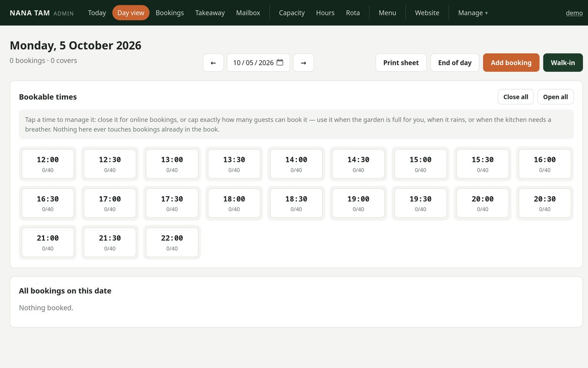This screenshot has height=368, width=588.
Task: Click the End of day button
Action: click(455, 63)
